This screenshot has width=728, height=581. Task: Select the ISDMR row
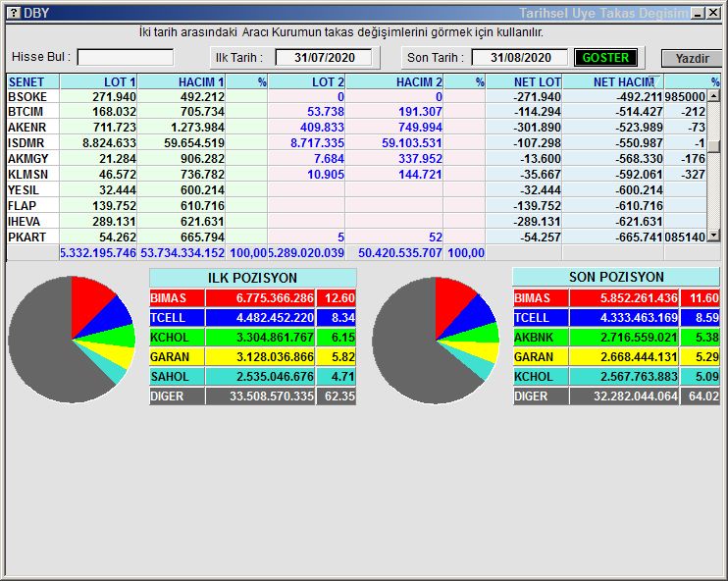(x=356, y=142)
